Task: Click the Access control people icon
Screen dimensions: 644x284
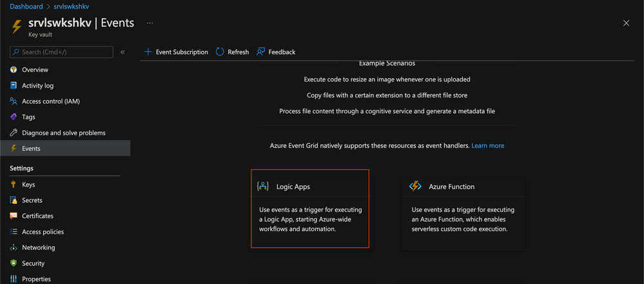Action: click(14, 101)
